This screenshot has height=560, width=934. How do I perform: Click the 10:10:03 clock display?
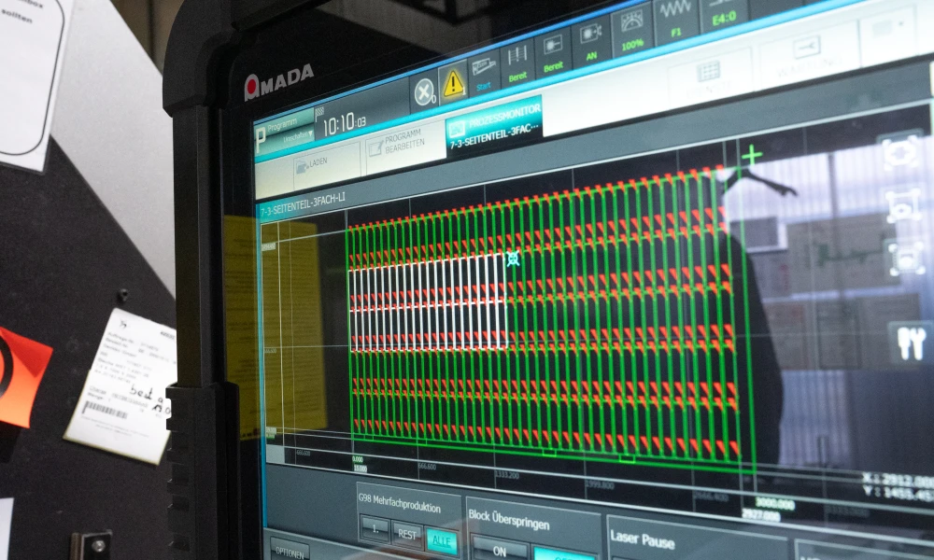tap(345, 124)
